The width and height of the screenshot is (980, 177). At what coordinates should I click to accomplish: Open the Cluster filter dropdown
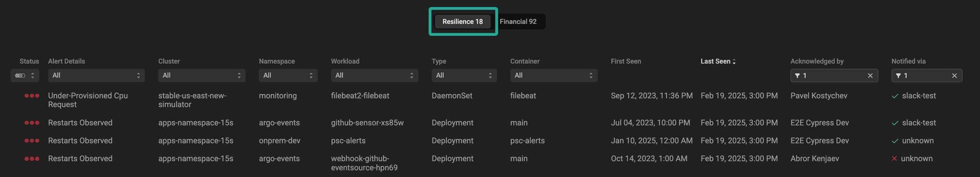[201, 75]
